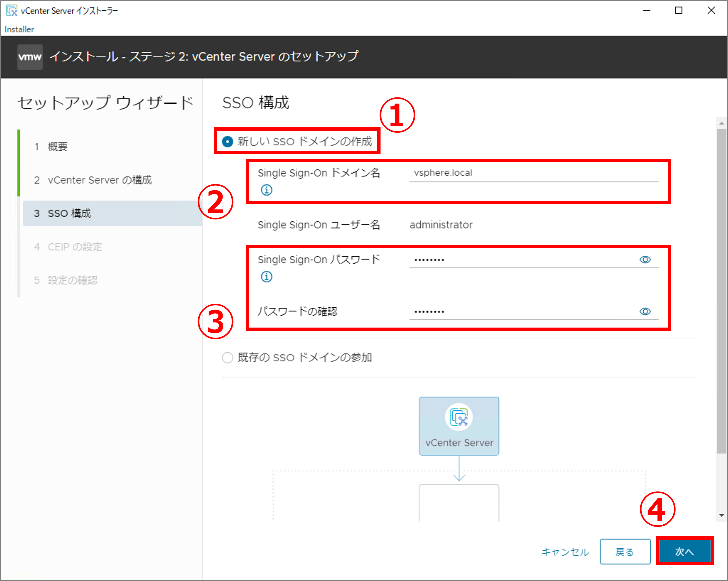Viewport: 728px width, 581px height.
Task: Click the 戻る (Back) button
Action: pos(625,552)
